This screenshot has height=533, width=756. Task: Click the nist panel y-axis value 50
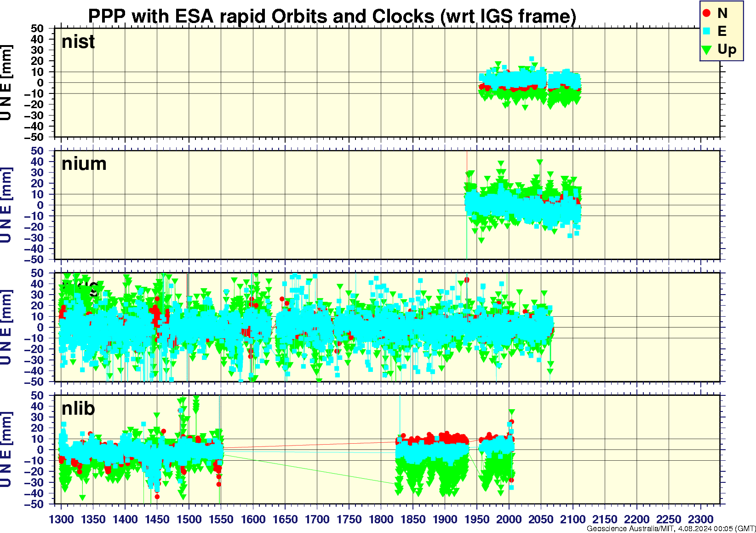[x=37, y=29]
